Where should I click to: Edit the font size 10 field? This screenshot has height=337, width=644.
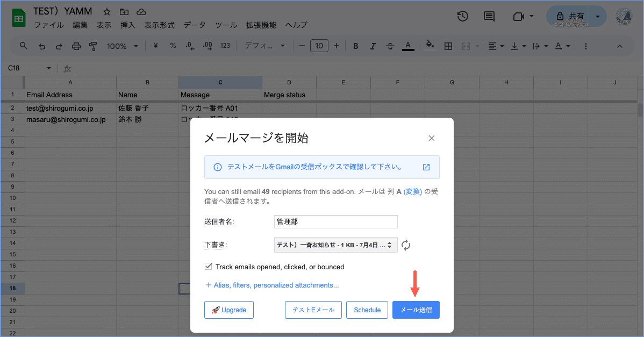[319, 46]
